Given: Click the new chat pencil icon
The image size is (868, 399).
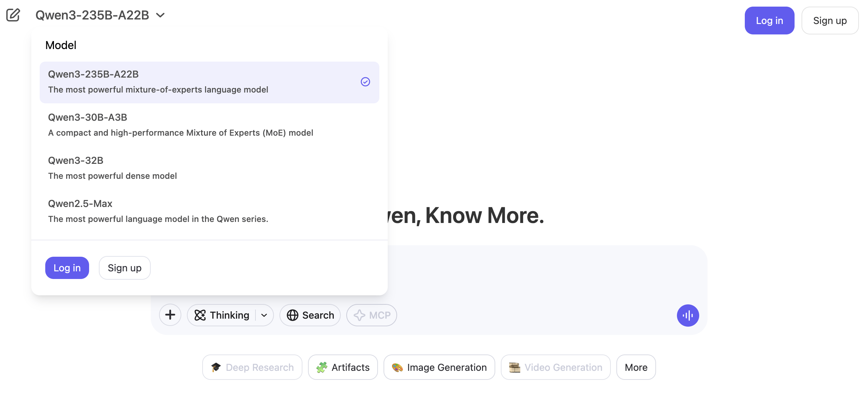Looking at the screenshot, I should coord(13,15).
